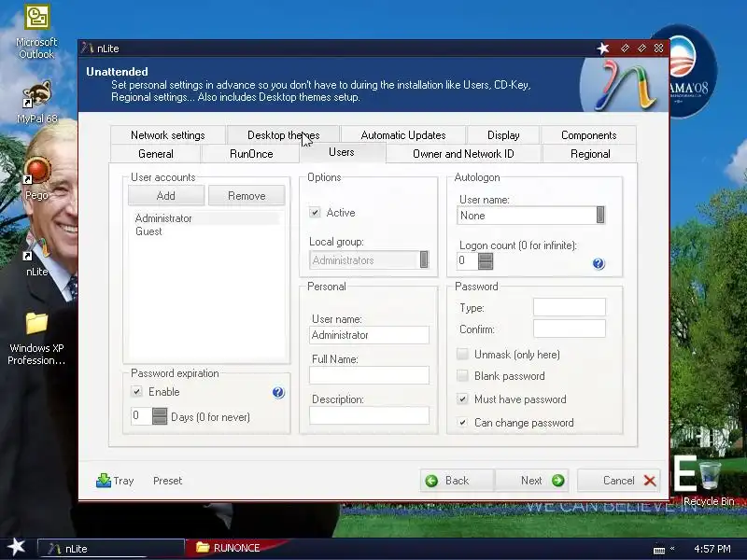Viewport: 747px width, 560px height.
Task: Go to the Components tab
Action: click(588, 135)
